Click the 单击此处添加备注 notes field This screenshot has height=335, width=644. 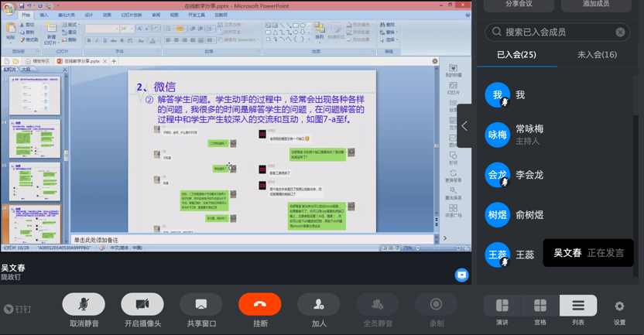pos(252,240)
